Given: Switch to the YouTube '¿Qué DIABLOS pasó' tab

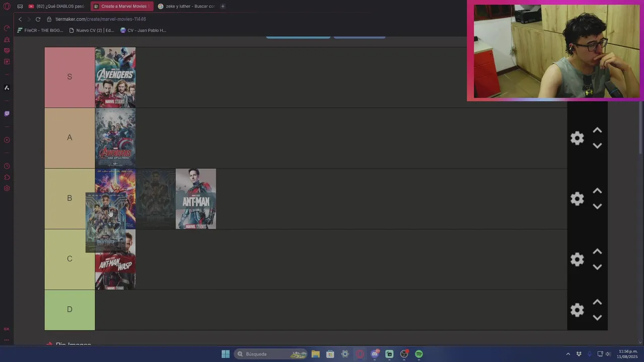Looking at the screenshot, I should (x=57, y=6).
